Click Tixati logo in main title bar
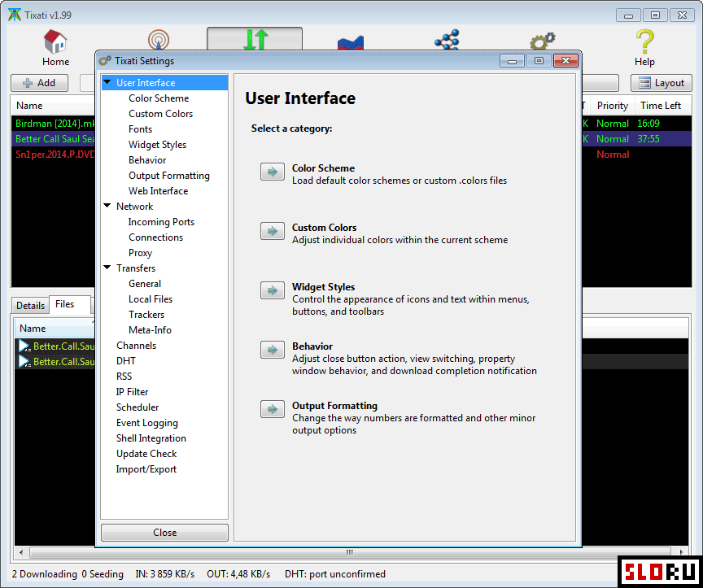Viewport: 703px width, 588px height. (x=15, y=15)
